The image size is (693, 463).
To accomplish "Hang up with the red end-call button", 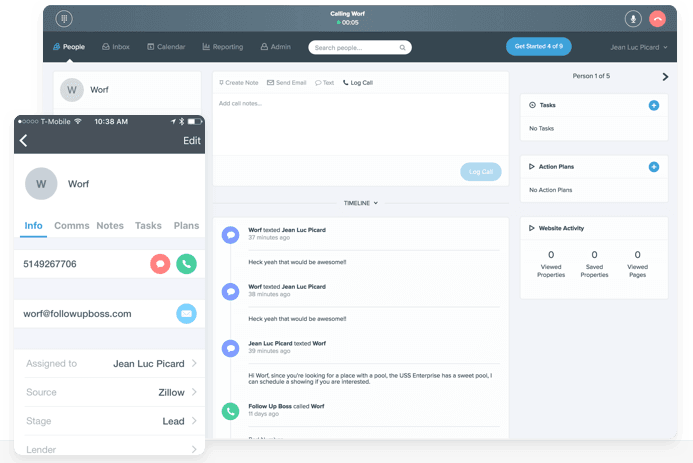I will coord(657,19).
